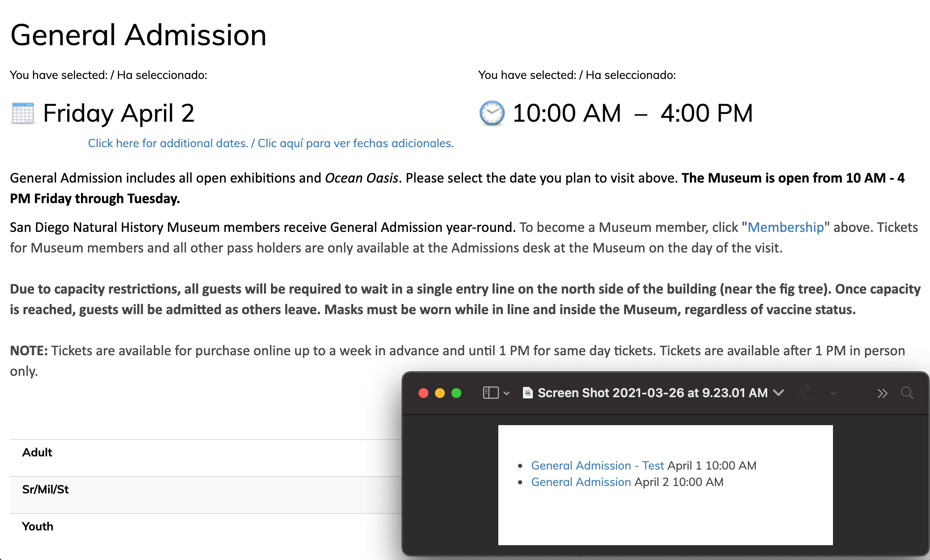Open the "General Admission - Test" link

pos(597,465)
